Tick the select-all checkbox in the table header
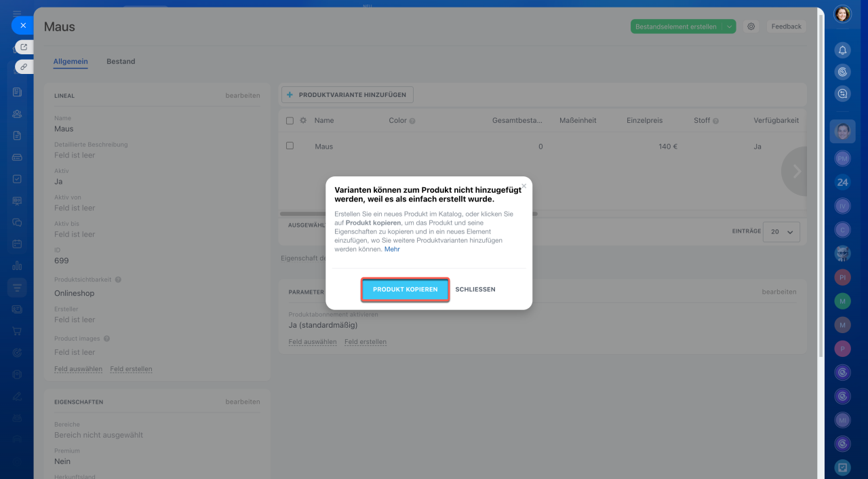Viewport: 868px width, 479px height. coord(290,121)
